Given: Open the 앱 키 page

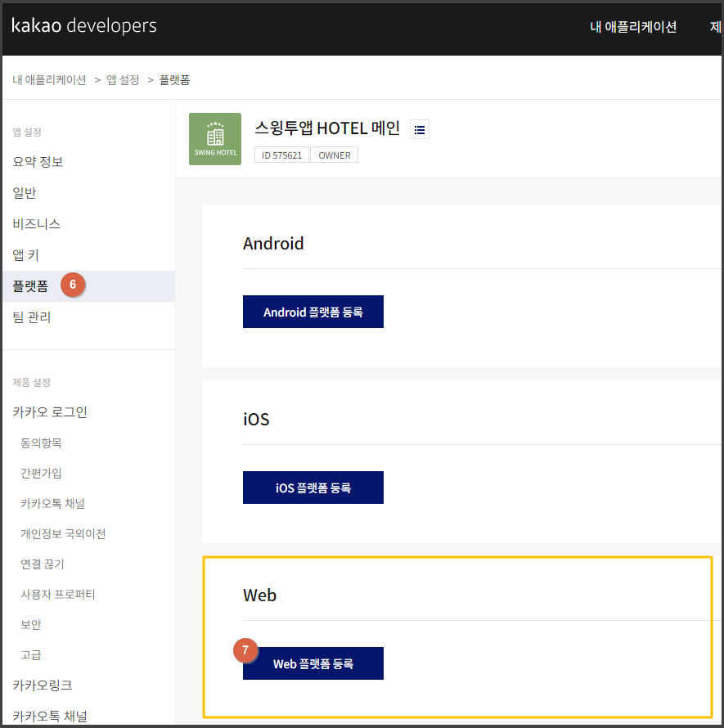Looking at the screenshot, I should tap(26, 255).
